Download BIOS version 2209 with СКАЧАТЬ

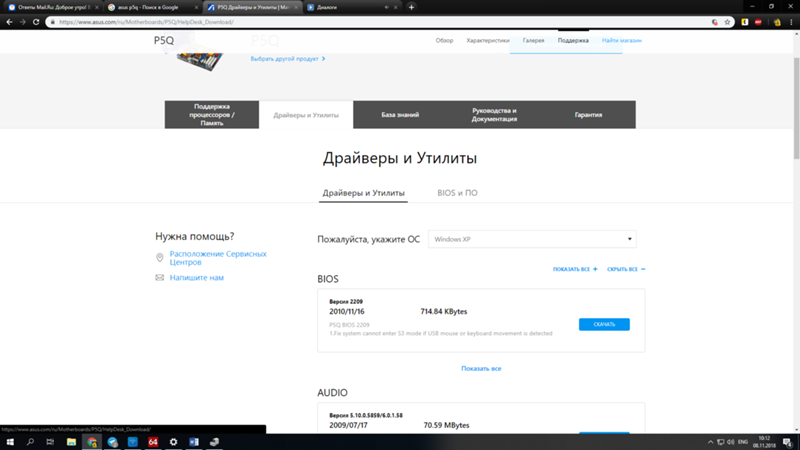tap(604, 324)
